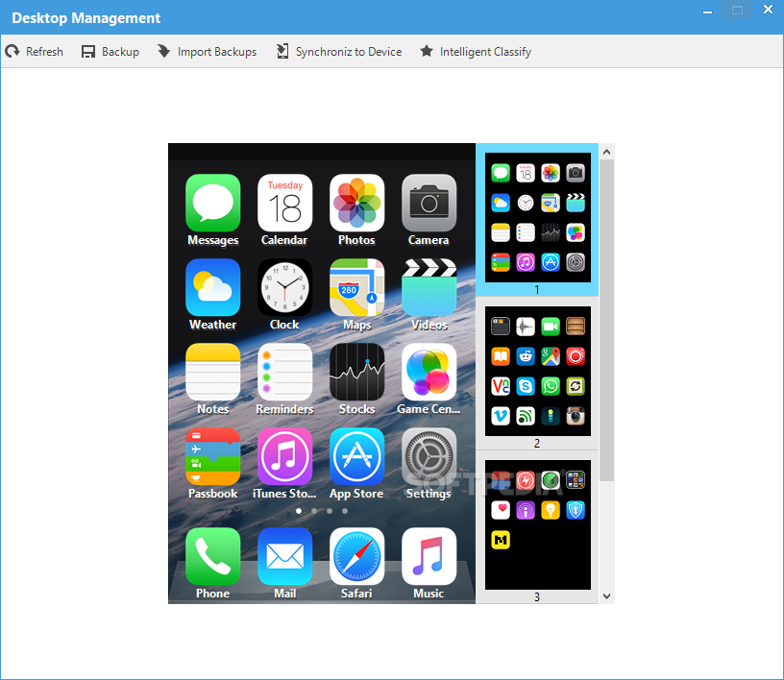
Task: Select the Mail icon in the dock
Action: tap(285, 556)
